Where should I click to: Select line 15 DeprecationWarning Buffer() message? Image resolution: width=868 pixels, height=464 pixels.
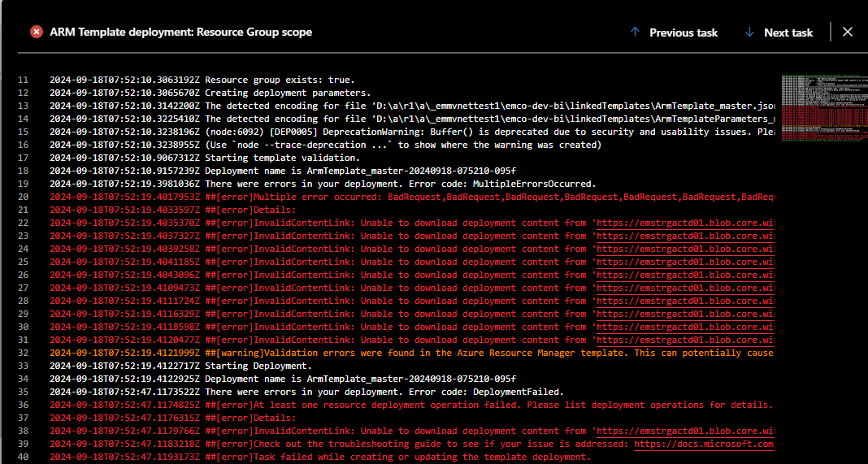coord(412,132)
